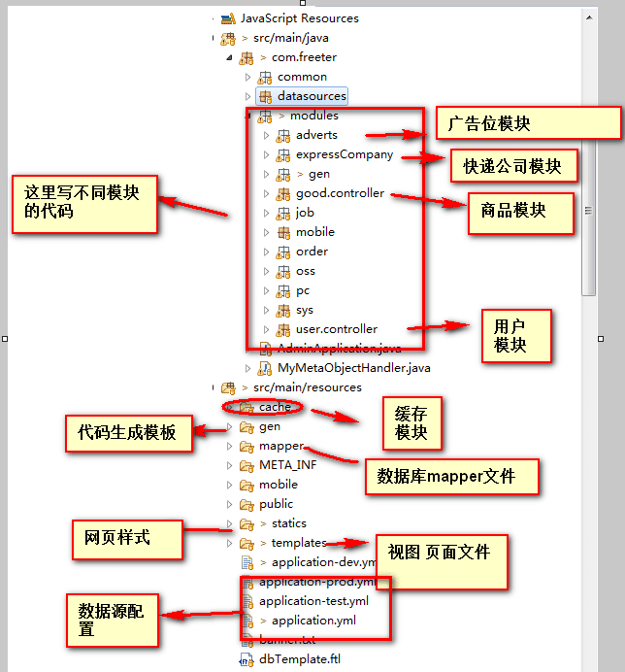Click the scroll up arrow of tree scrollbar
This screenshot has height=672, width=625.
[589, 17]
